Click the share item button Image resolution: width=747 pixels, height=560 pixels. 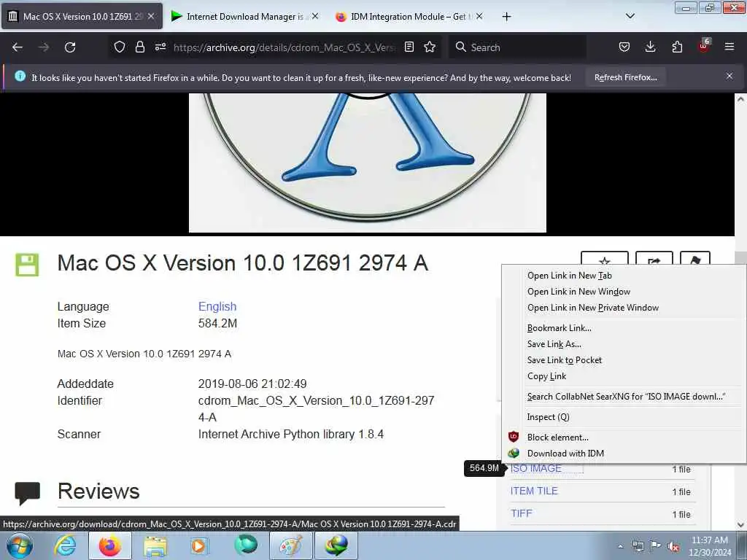click(x=654, y=260)
